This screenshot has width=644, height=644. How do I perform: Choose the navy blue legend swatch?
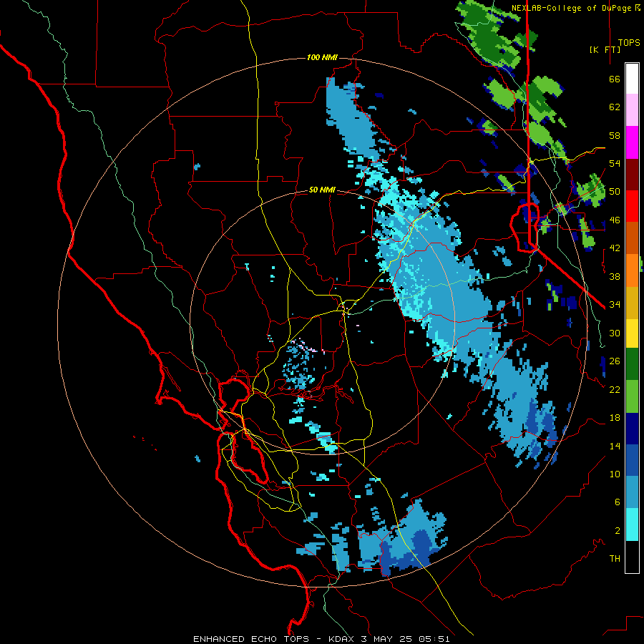coord(632,429)
